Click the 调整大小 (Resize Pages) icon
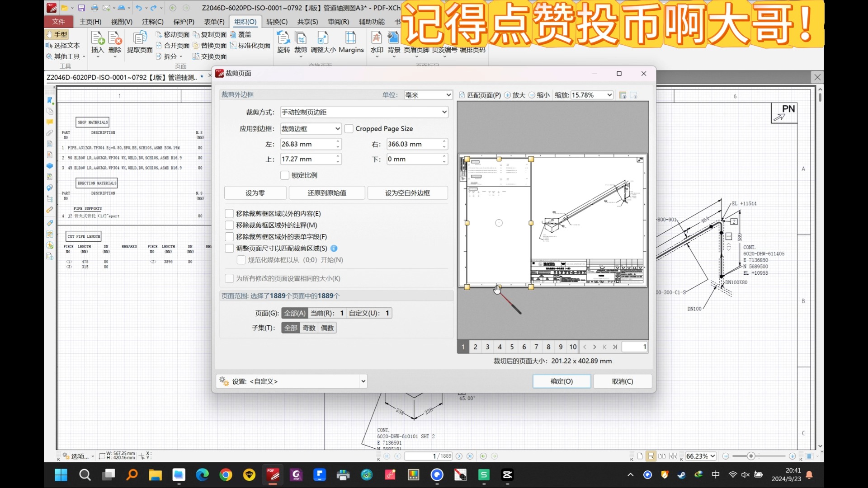The image size is (868, 488). coord(323,43)
